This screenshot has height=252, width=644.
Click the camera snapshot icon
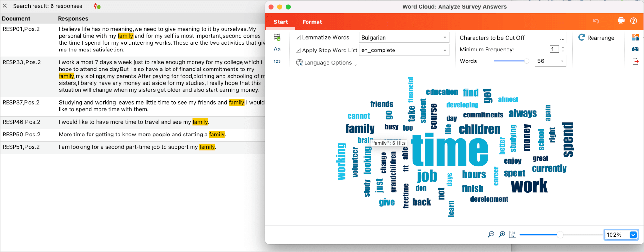tap(635, 49)
